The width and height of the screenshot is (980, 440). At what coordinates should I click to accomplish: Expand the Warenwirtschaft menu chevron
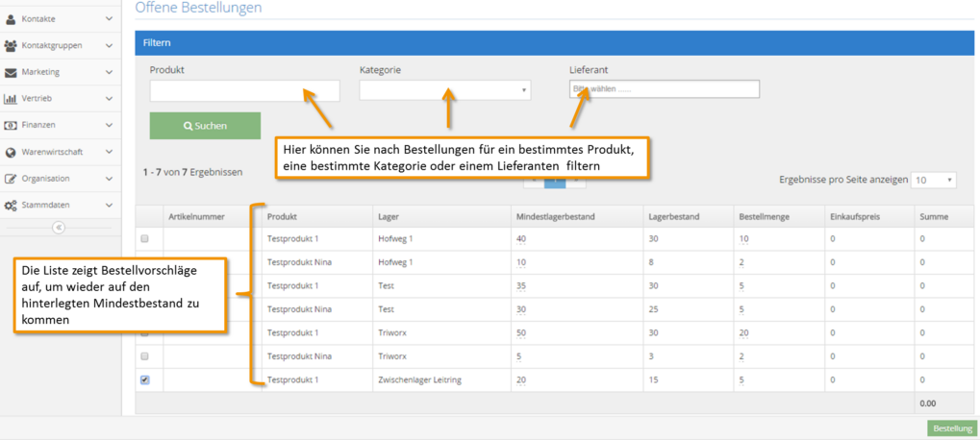pos(110,152)
